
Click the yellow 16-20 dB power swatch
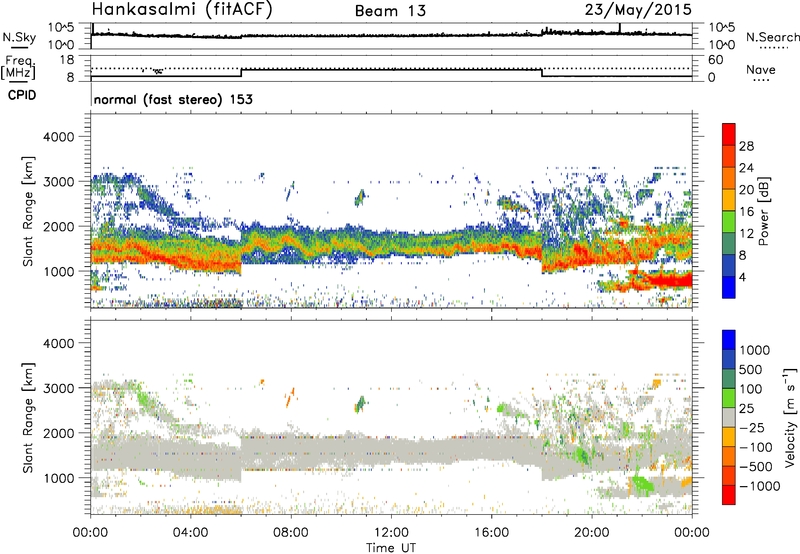click(729, 199)
